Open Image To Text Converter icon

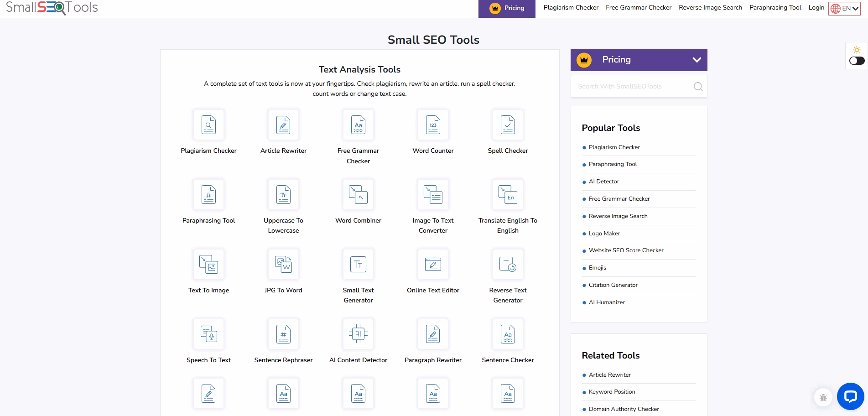(433, 195)
